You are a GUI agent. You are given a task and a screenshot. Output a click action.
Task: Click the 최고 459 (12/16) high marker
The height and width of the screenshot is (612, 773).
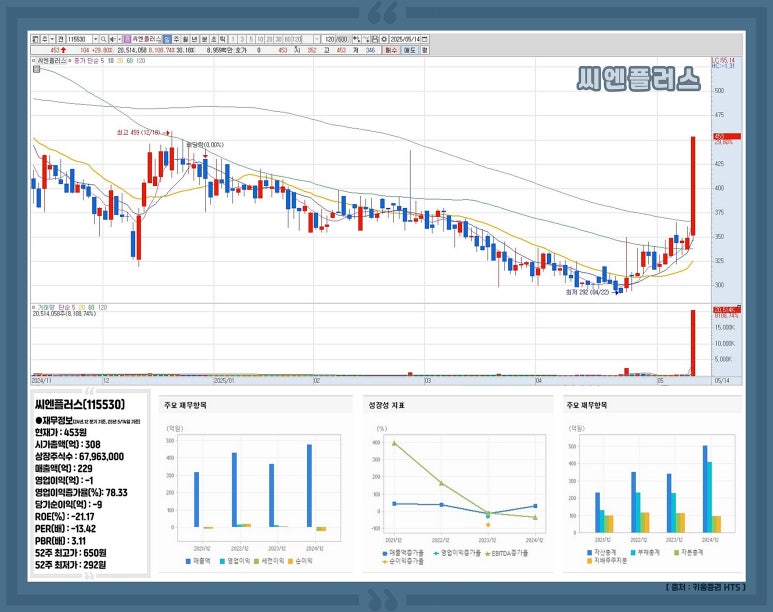143,133
